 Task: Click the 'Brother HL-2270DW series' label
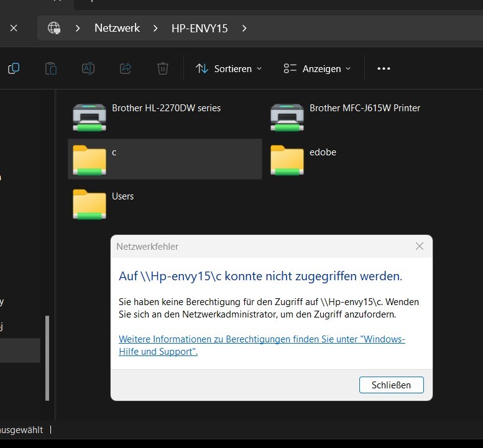tap(167, 108)
